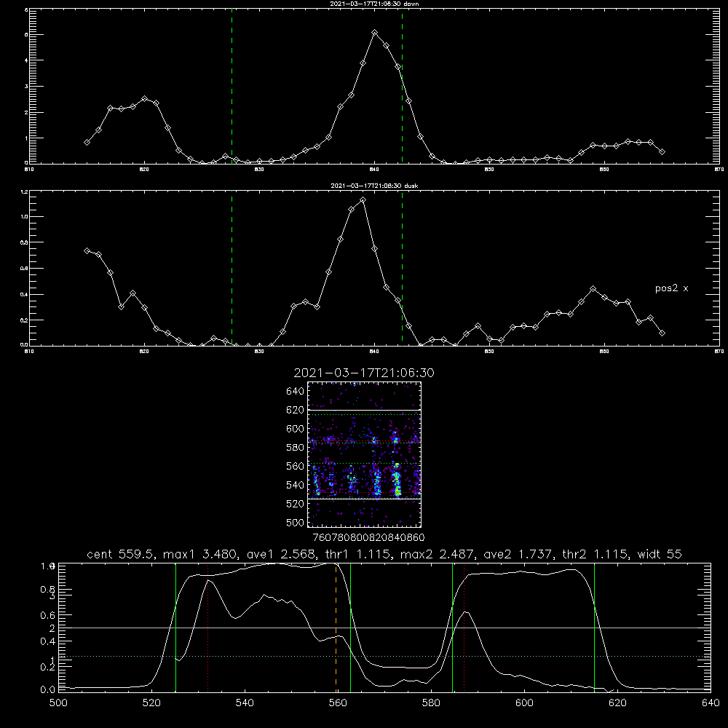
Task: Click the '640' x-axis label in bottom plot
Action: 711,703
